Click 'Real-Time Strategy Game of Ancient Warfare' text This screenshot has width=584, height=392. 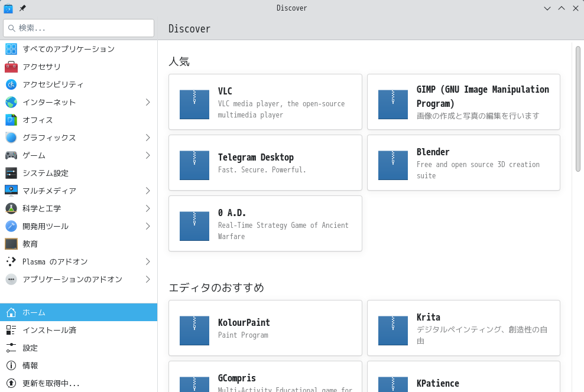coord(283,231)
